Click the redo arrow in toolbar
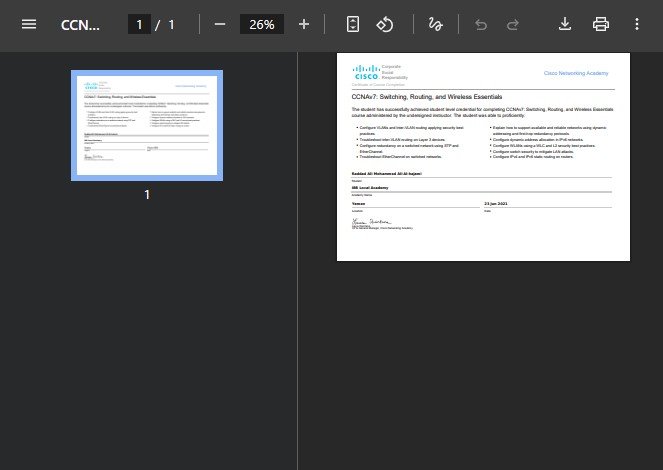Screen dimensions: 663x470 pyautogui.click(x=513, y=24)
